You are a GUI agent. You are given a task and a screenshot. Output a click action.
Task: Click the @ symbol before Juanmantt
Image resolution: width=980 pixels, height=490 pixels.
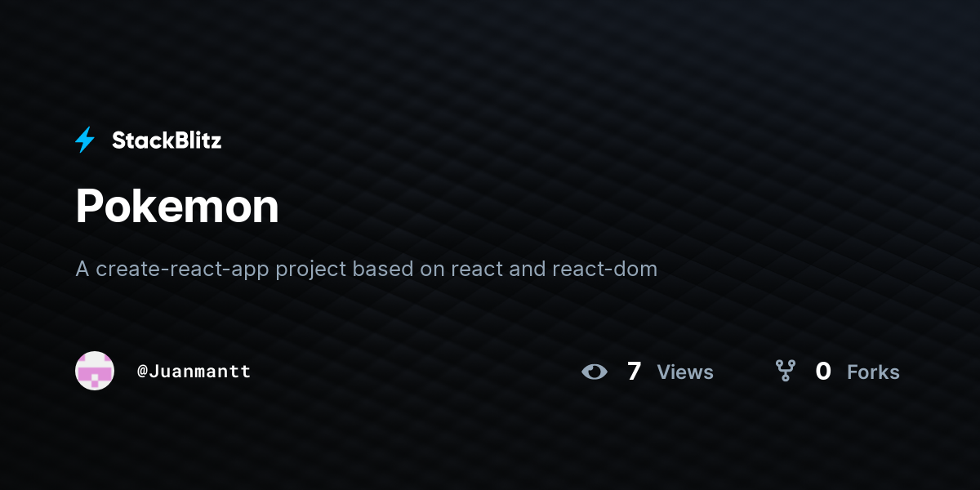click(x=142, y=372)
